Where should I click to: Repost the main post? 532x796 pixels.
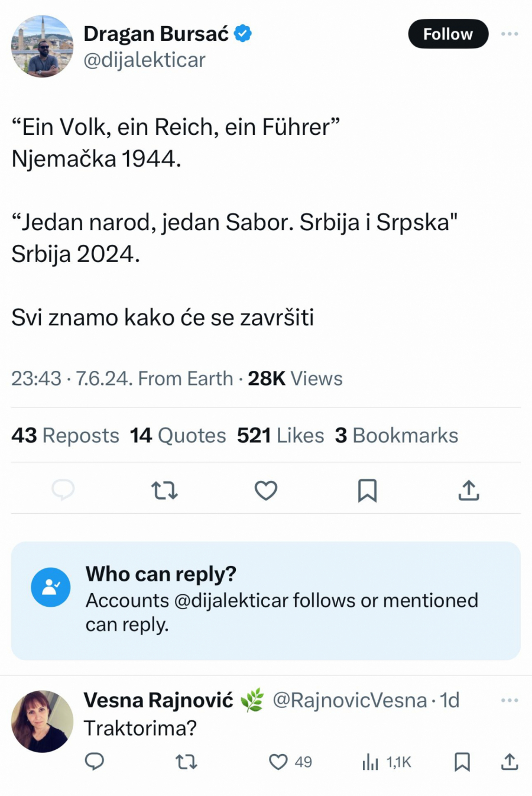point(164,490)
